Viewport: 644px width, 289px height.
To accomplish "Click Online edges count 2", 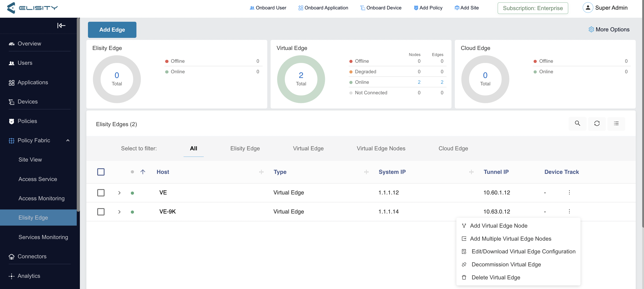I will tap(442, 82).
